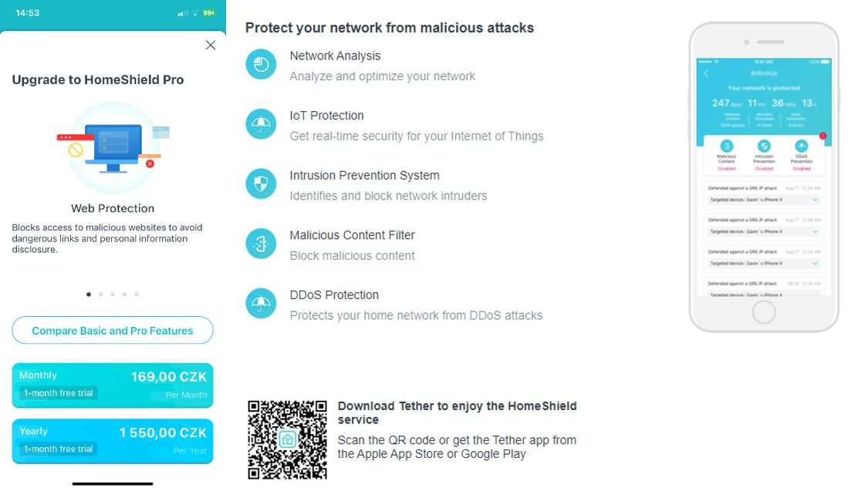The width and height of the screenshot is (868, 488).
Task: Click the Network Analysis pie-chart icon
Action: click(x=261, y=64)
